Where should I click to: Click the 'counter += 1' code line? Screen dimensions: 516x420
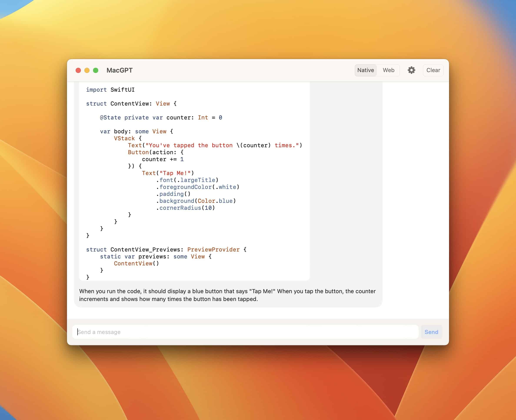[x=163, y=159]
